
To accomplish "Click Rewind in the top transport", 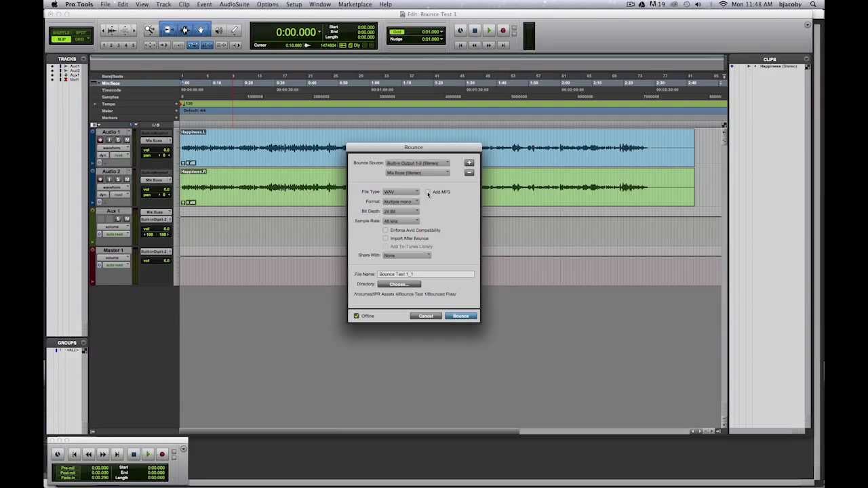I will (475, 45).
